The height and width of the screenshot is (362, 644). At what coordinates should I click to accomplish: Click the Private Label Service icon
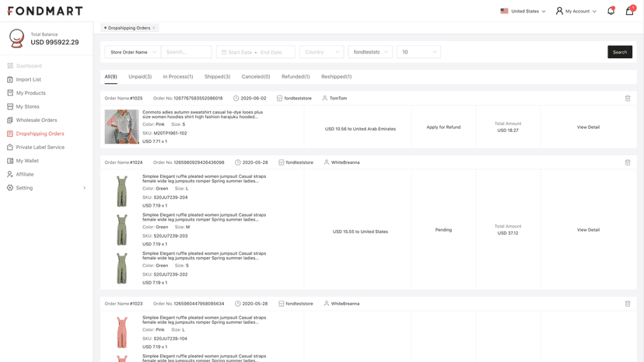point(10,147)
